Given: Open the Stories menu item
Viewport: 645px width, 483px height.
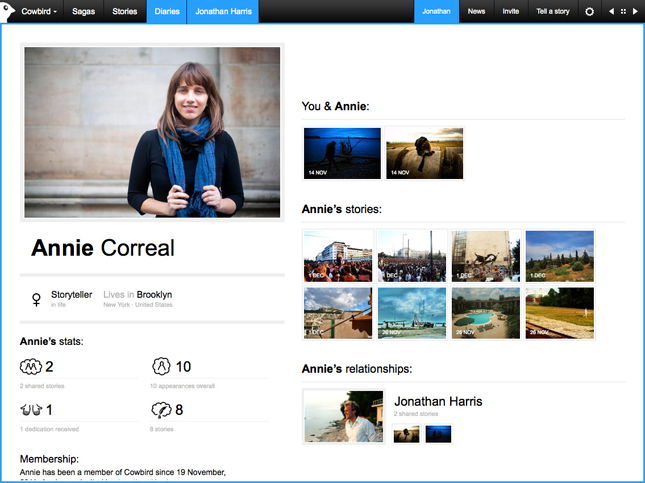Looking at the screenshot, I should (124, 12).
